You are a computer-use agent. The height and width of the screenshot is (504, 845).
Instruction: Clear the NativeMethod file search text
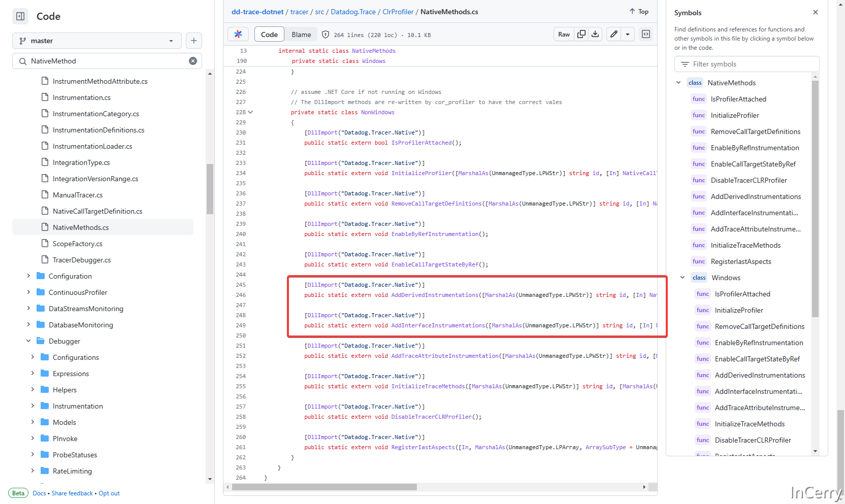193,61
